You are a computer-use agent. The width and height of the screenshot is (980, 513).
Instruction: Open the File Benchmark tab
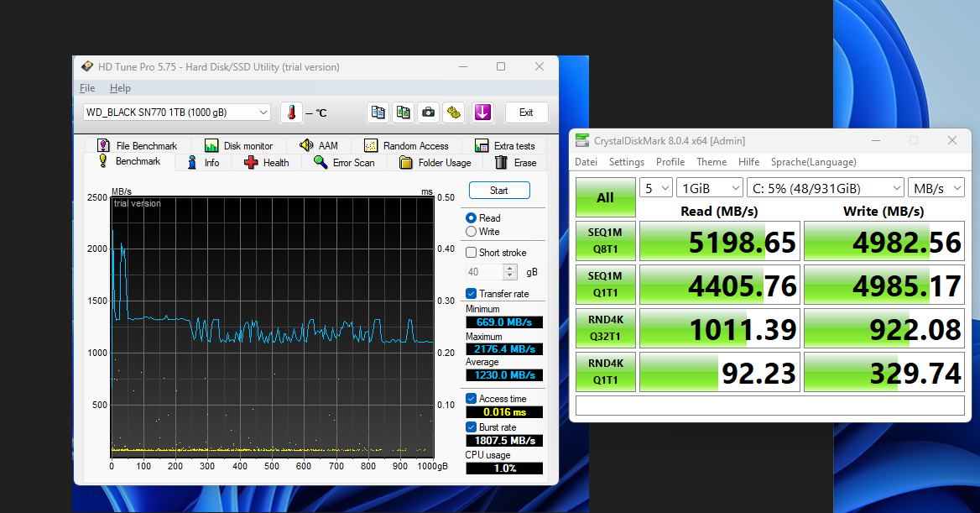(138, 146)
